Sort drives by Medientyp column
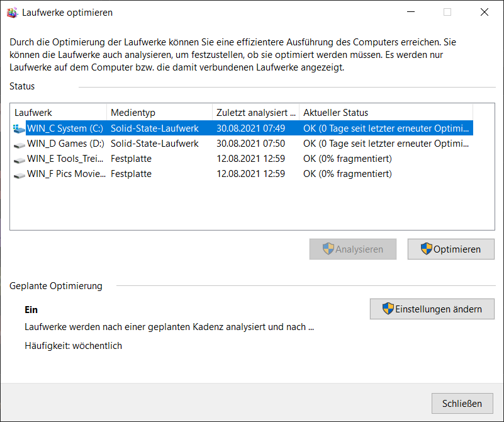Viewport: 504px width, 422px height. point(159,113)
